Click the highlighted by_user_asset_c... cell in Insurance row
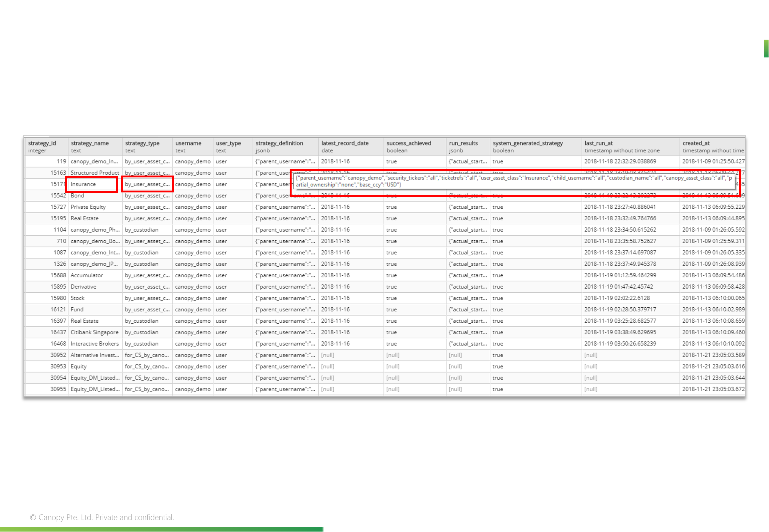 pos(147,184)
